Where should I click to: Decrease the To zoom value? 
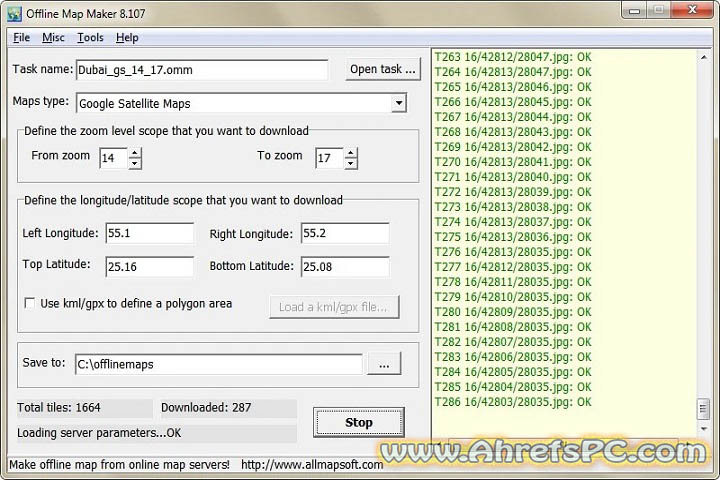click(350, 164)
